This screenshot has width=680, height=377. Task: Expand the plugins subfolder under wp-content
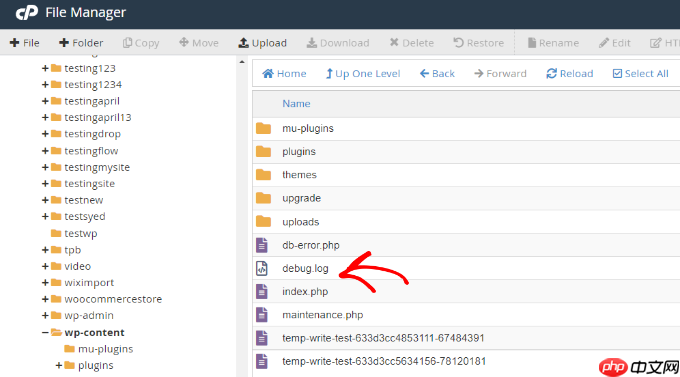tap(59, 365)
